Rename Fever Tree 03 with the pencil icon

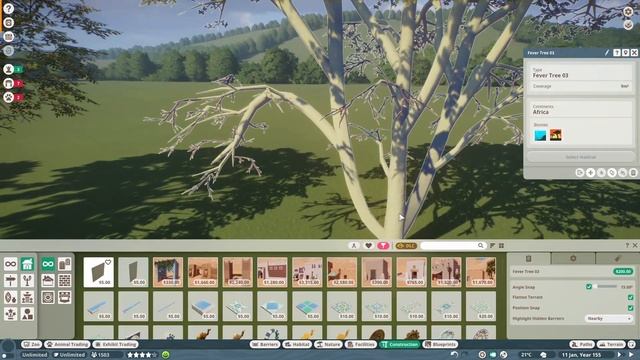point(607,53)
